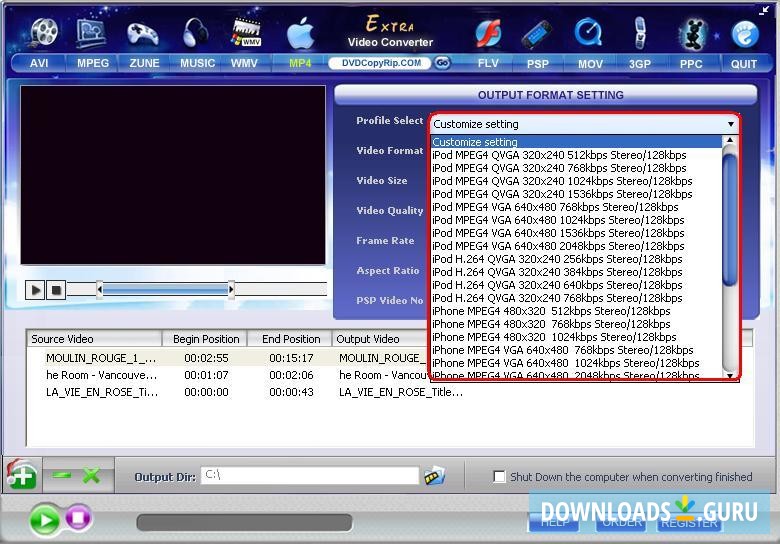This screenshot has width=780, height=544.
Task: Click the MP4 Apple logo icon
Action: pyautogui.click(x=301, y=33)
